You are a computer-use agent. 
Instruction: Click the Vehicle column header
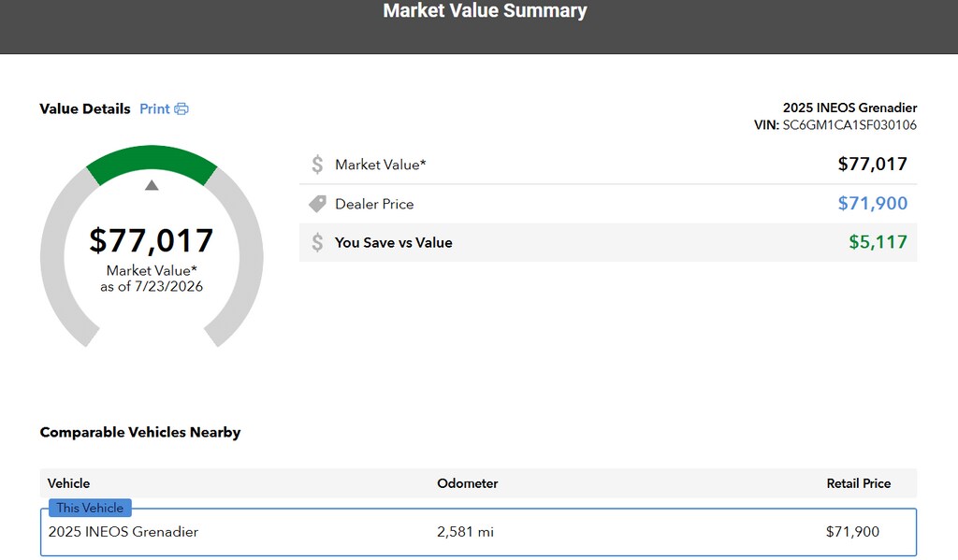68,483
